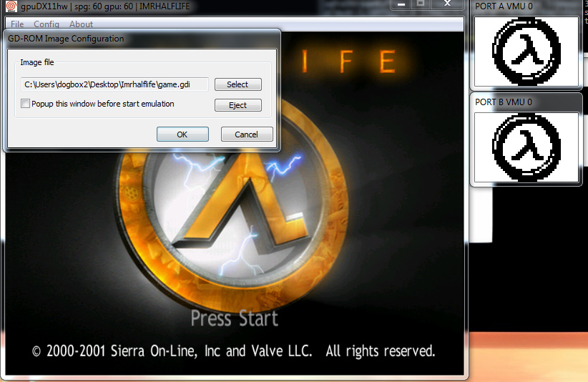Click the GD-ROM Image Configuration title bar

142,39
